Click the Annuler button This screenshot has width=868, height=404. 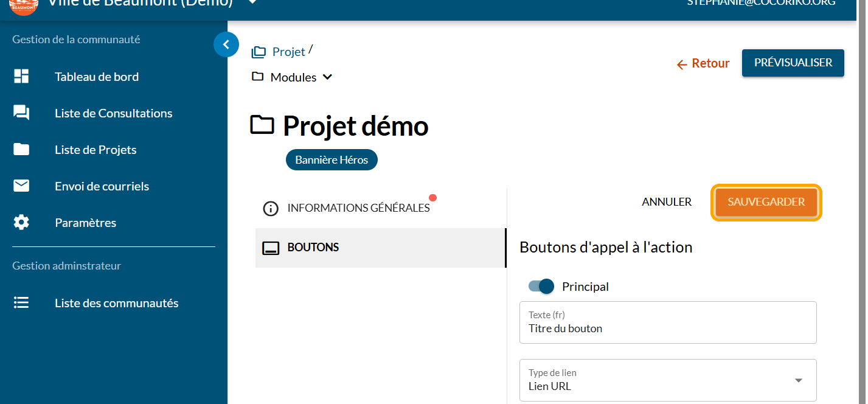(x=667, y=202)
